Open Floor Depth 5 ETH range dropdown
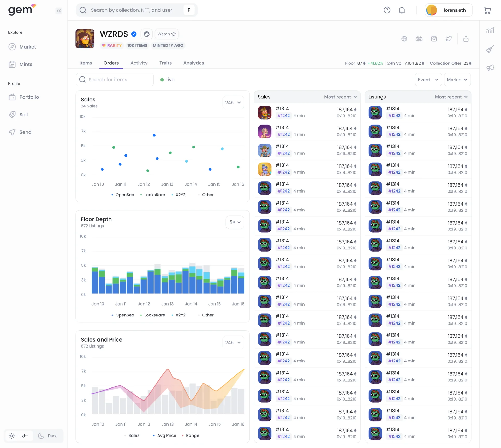501x448 pixels. click(x=235, y=222)
